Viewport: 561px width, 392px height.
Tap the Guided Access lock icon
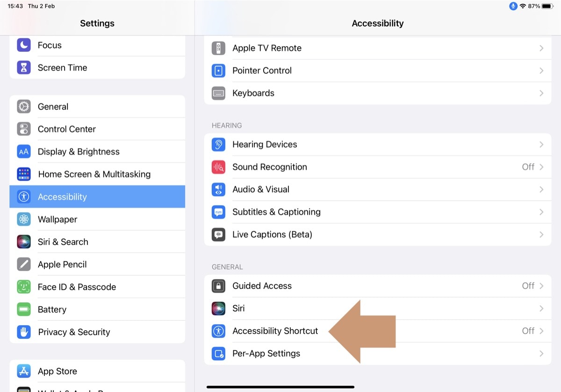(x=218, y=286)
